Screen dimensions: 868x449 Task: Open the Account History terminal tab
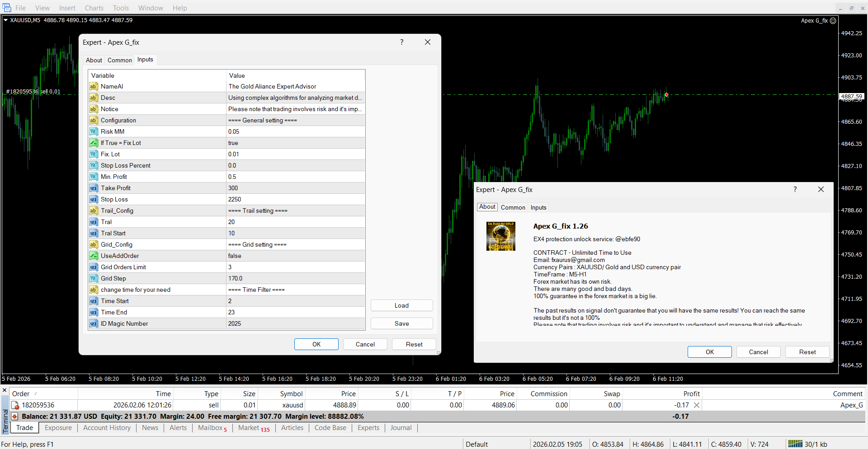107,428
